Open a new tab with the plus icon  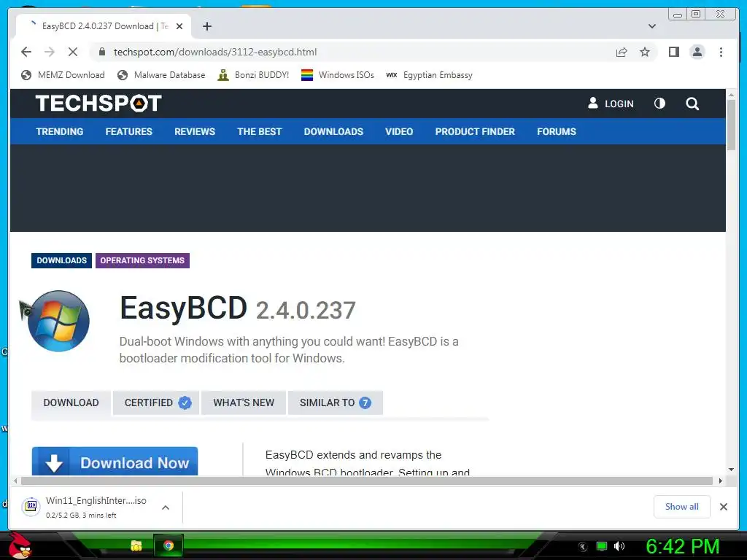coord(206,26)
